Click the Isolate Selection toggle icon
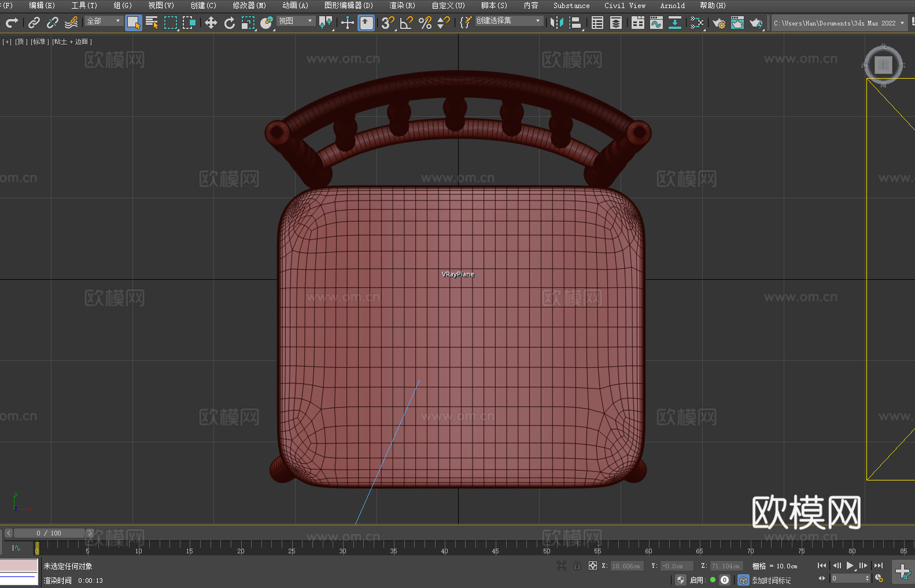 [561, 566]
